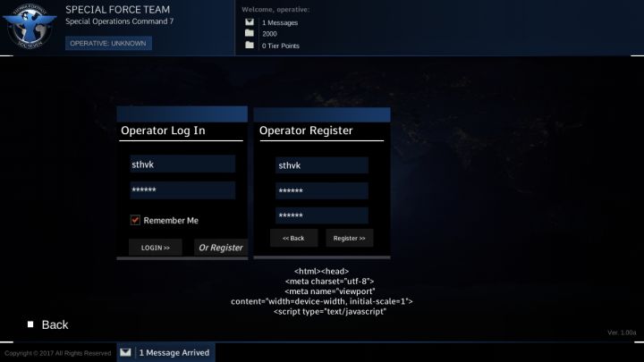Click the Register >> button

tap(350, 238)
